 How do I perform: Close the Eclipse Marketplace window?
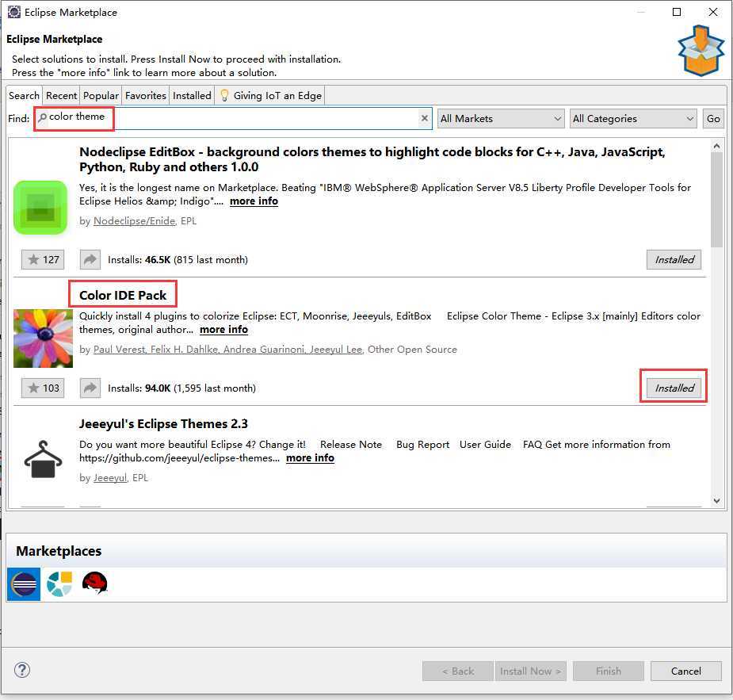pos(713,12)
